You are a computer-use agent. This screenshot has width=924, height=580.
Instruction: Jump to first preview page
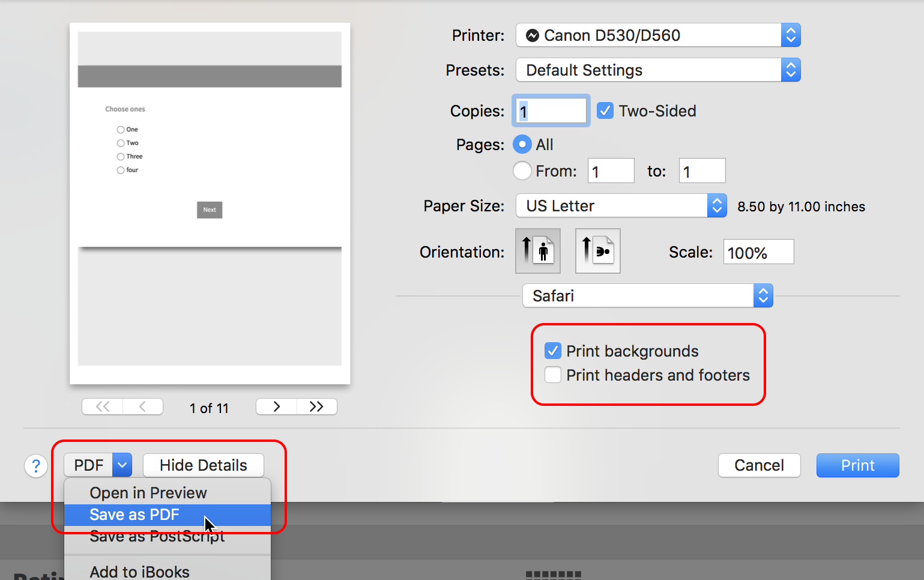[x=103, y=406]
